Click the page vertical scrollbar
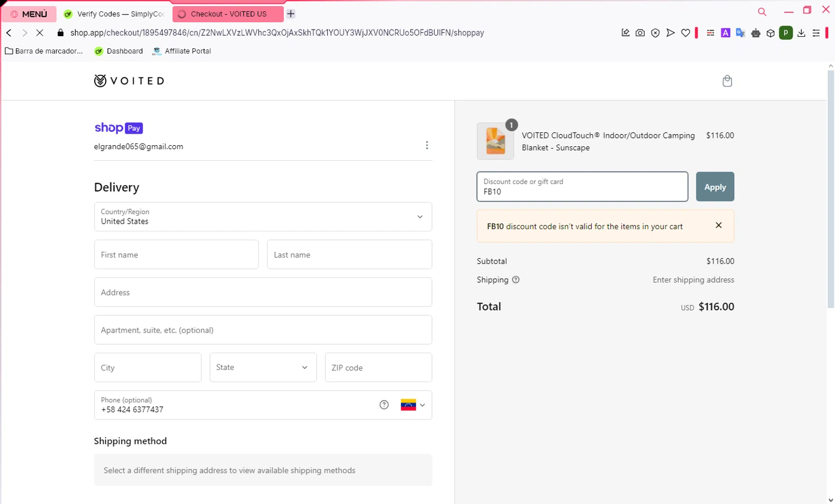The image size is (835, 504). [831, 189]
